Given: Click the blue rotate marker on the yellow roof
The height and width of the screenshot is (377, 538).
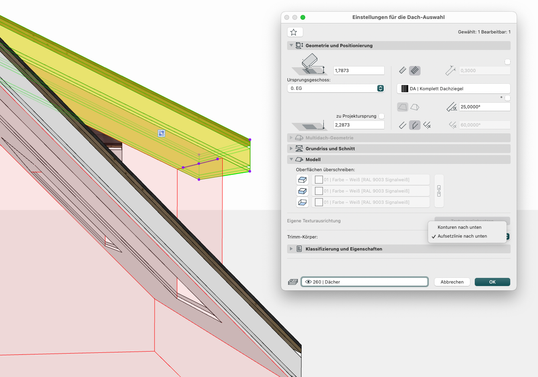Looking at the screenshot, I should (x=161, y=133).
